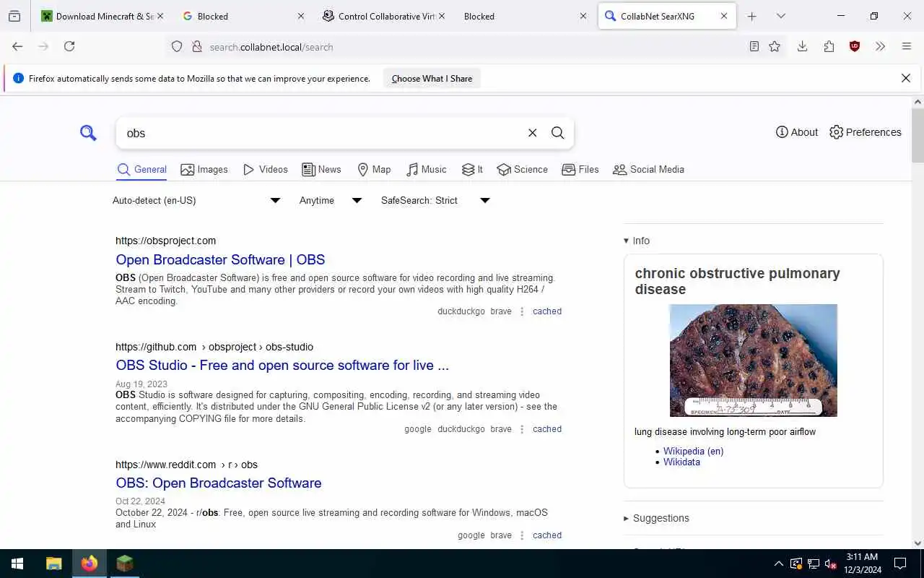Collapse the Info panel
924x578 pixels.
637,241
